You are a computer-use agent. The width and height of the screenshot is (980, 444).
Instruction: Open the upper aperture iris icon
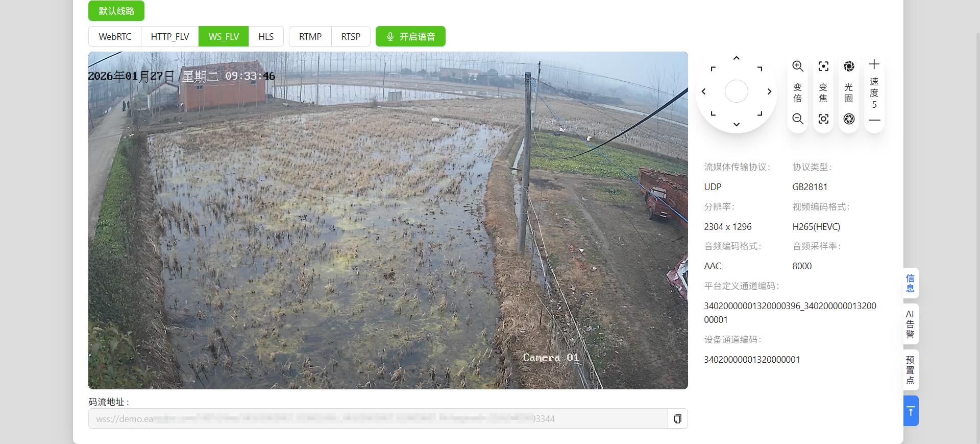(849, 66)
